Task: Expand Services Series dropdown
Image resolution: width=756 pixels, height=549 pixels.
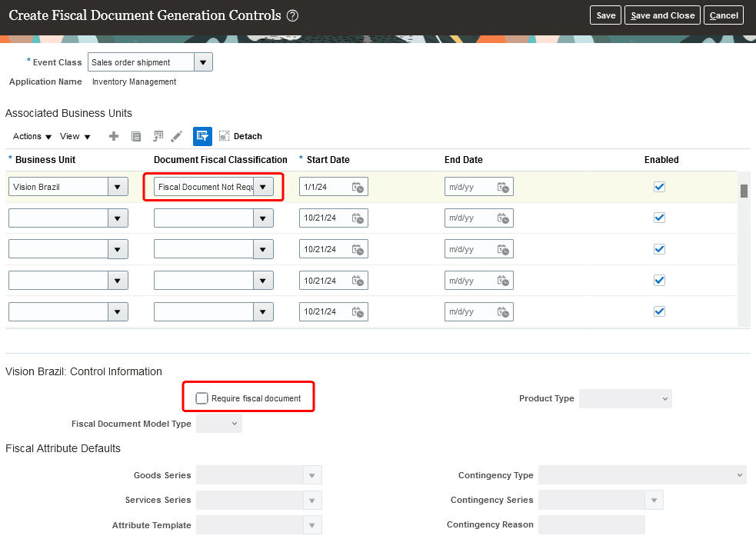Action: point(312,501)
